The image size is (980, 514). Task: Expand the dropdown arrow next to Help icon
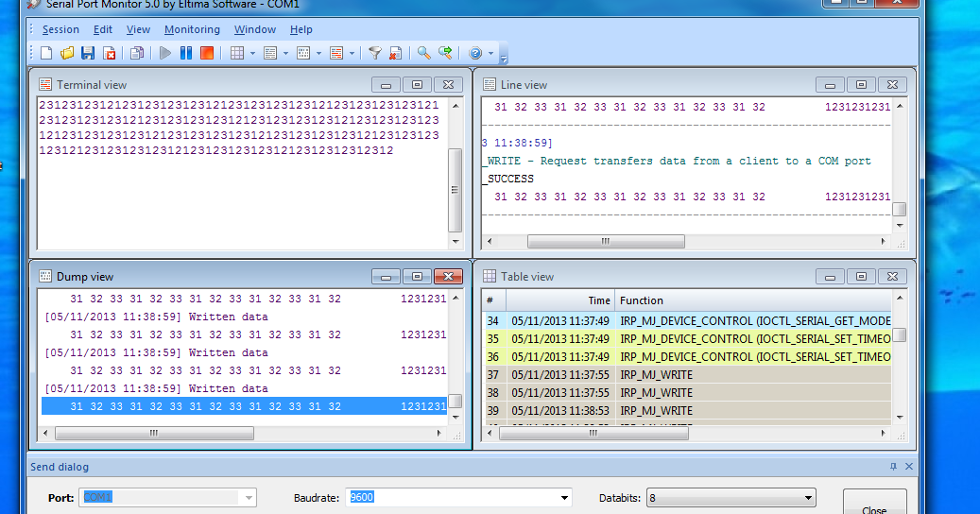[490, 54]
